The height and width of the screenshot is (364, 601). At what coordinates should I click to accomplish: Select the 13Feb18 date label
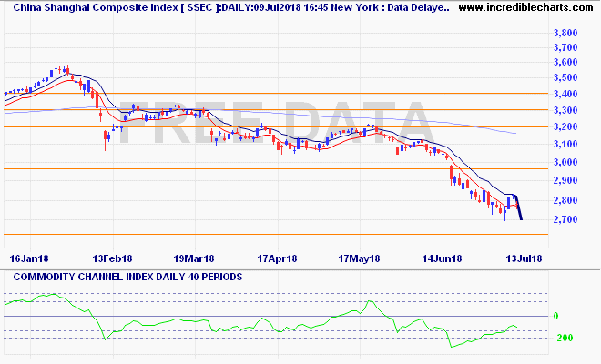115,258
